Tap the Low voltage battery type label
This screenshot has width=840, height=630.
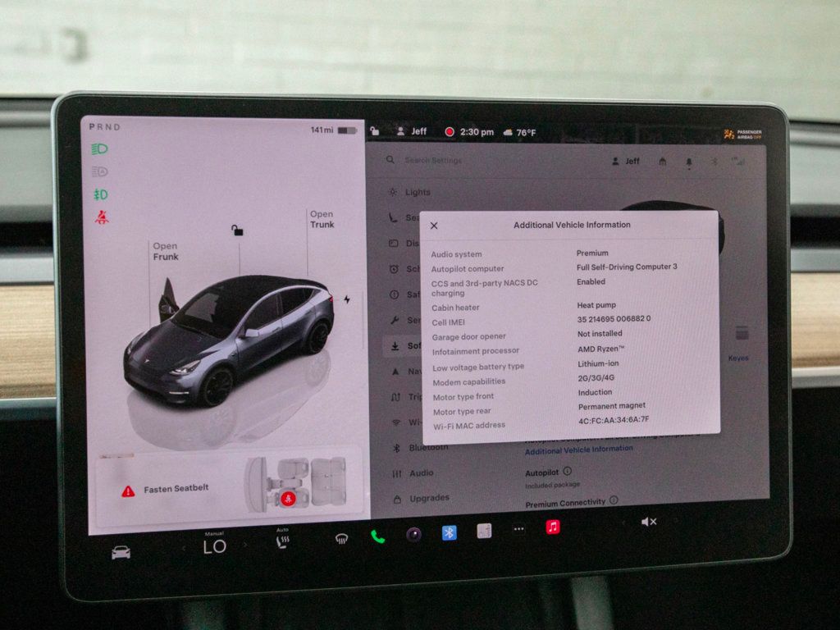point(478,367)
